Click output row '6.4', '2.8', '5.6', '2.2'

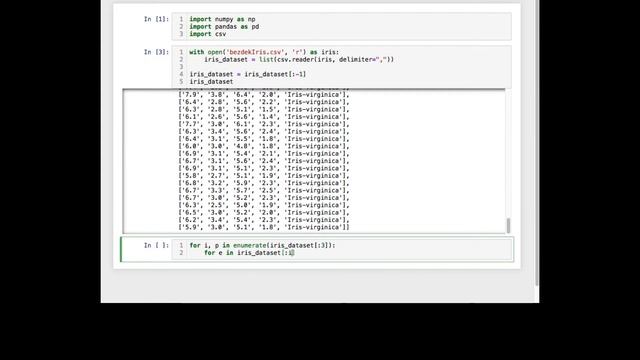click(x=264, y=102)
